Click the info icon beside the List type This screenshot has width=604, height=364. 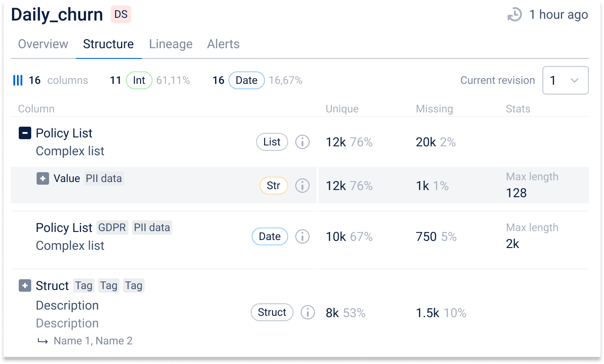click(302, 142)
